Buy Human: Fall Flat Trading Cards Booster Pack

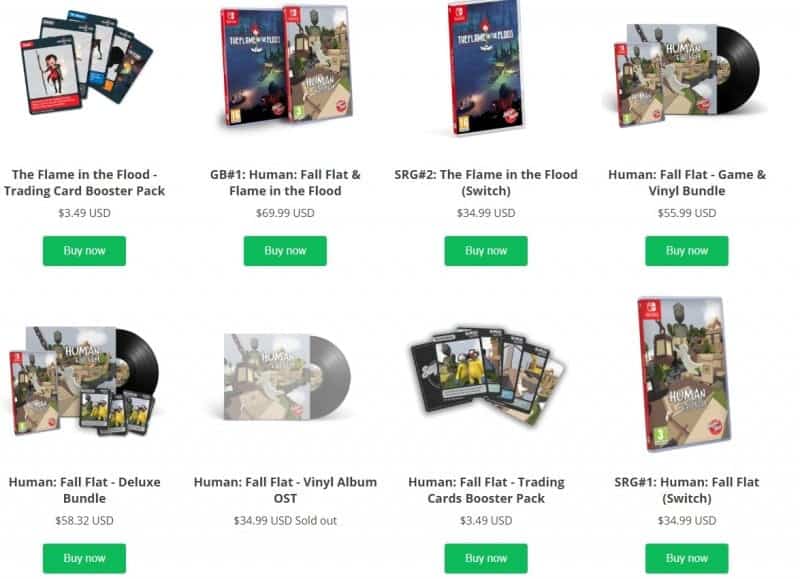coord(486,558)
